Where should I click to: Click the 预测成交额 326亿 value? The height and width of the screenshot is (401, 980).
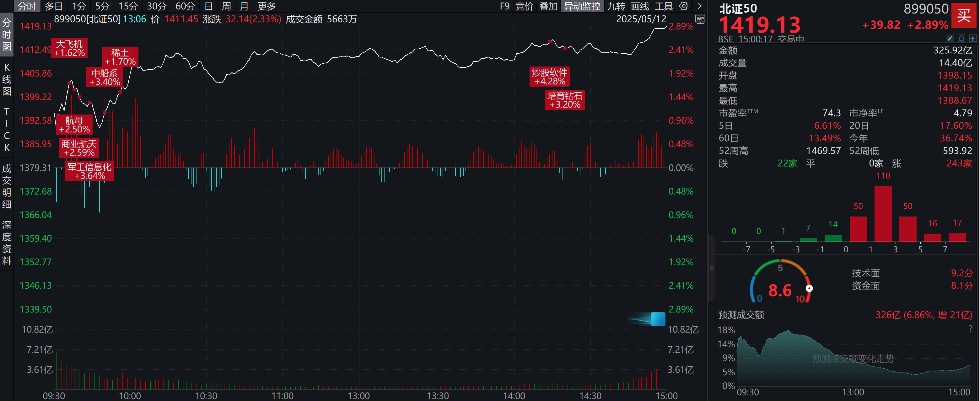click(924, 315)
